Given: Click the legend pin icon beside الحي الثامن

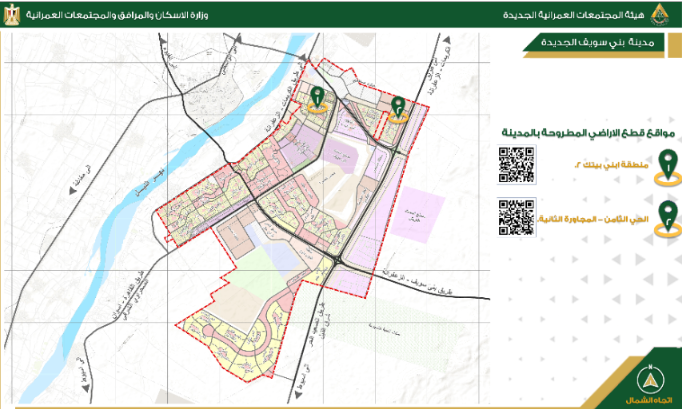Looking at the screenshot, I should coord(669,219).
